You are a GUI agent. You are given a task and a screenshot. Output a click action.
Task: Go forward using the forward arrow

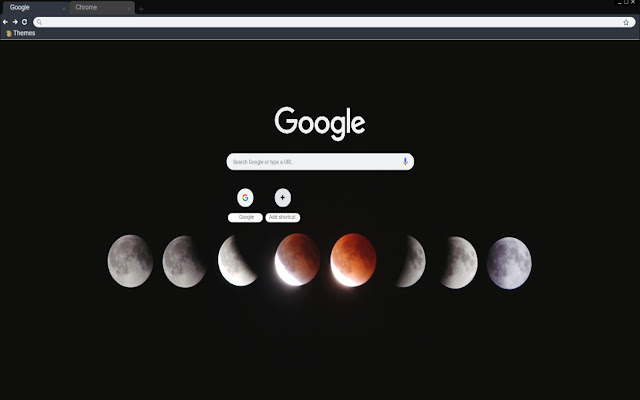[x=15, y=22]
